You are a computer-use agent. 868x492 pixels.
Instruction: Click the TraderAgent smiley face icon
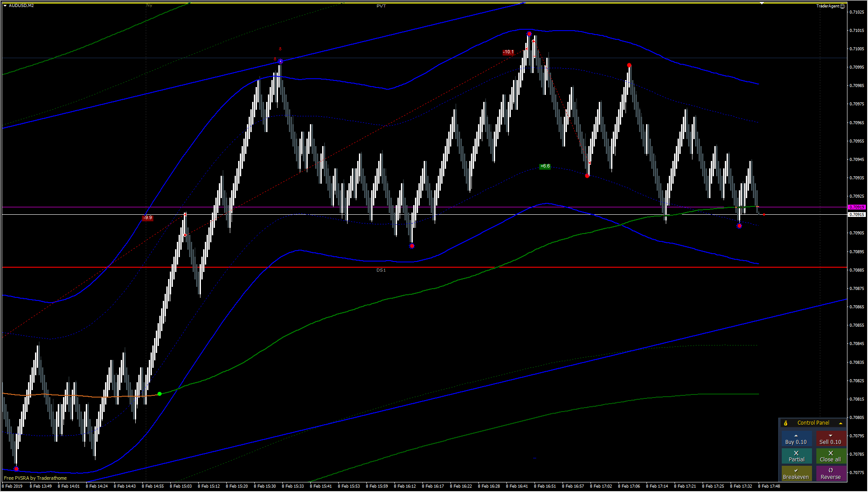843,6
